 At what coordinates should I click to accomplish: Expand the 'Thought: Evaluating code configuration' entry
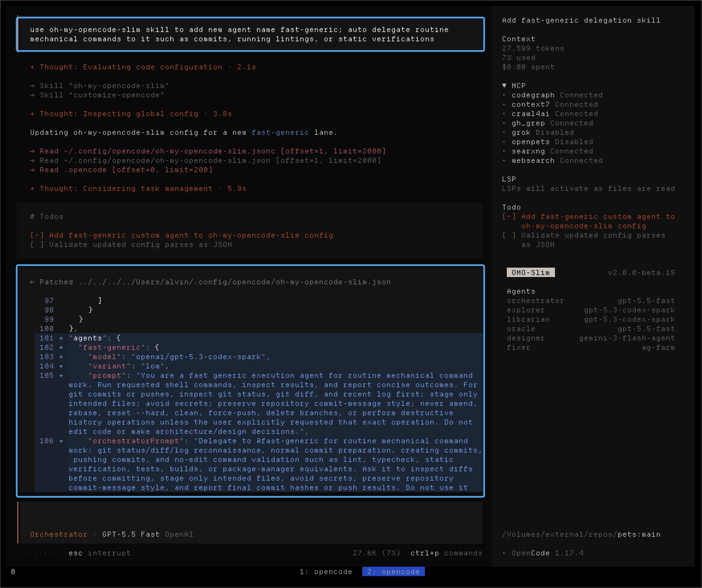(143, 67)
